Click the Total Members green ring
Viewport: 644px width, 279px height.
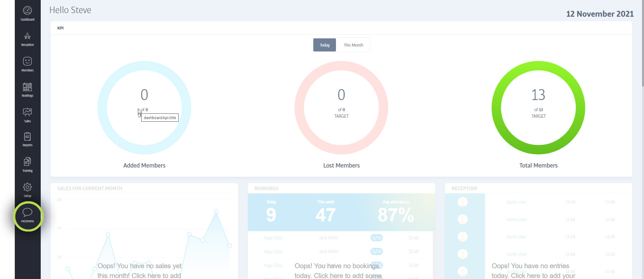click(539, 108)
